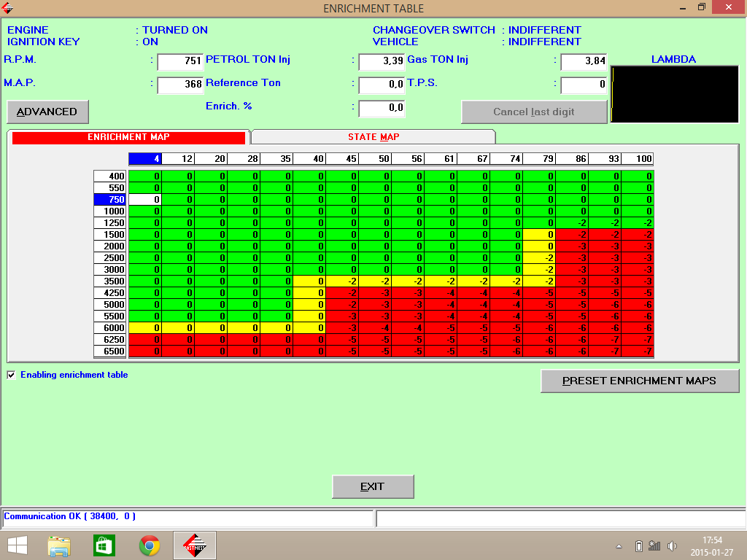Click red cell at row 6250 column 4
747x560 pixels.
(x=145, y=340)
